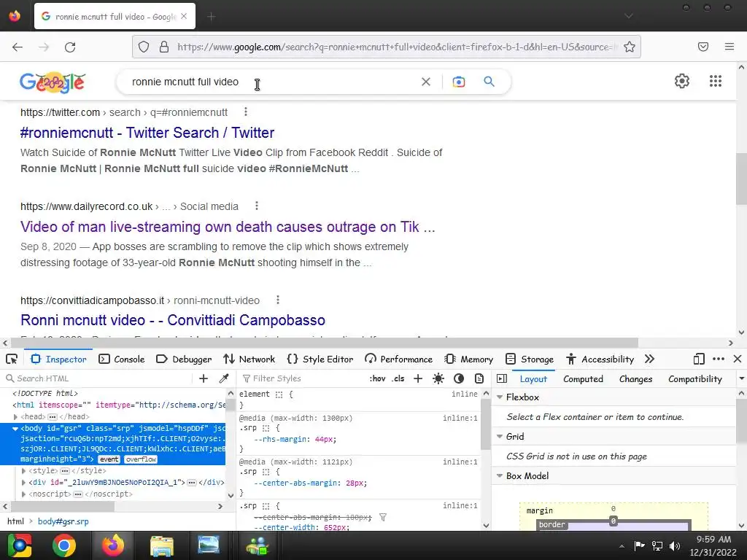Toggle dark color scheme simulation
This screenshot has width=747, height=560.
(x=459, y=378)
